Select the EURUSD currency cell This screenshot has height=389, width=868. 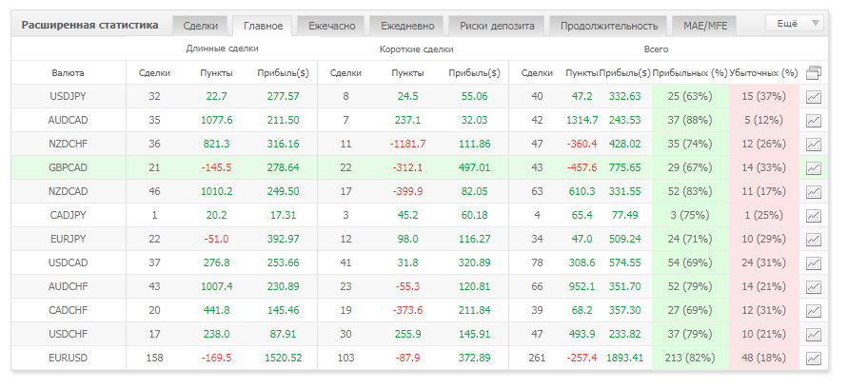69,358
